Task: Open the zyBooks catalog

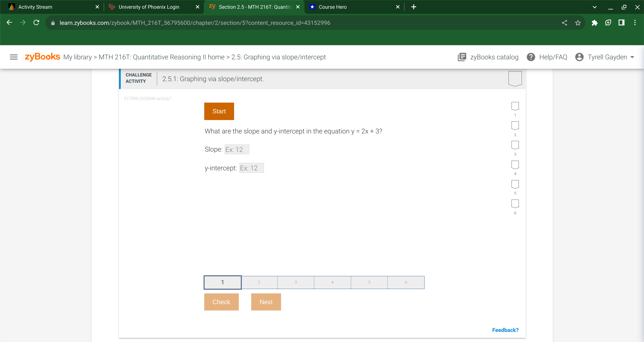Action: pos(488,57)
